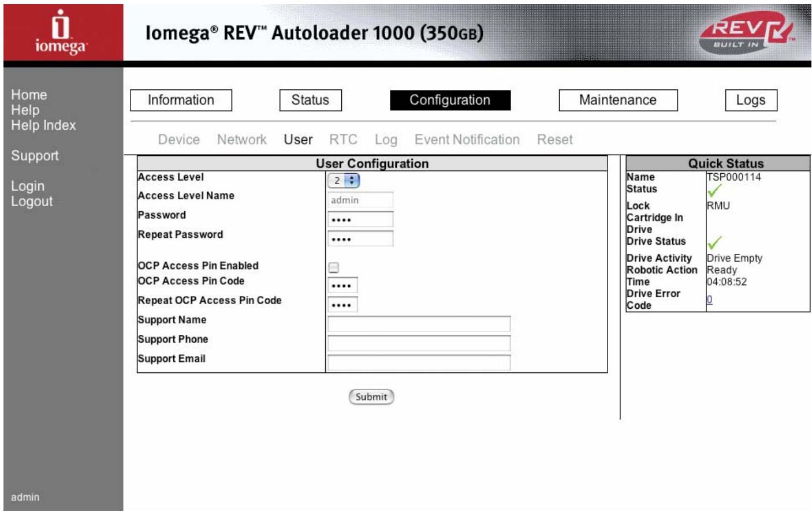Open the Reset sub-tab

(x=555, y=140)
